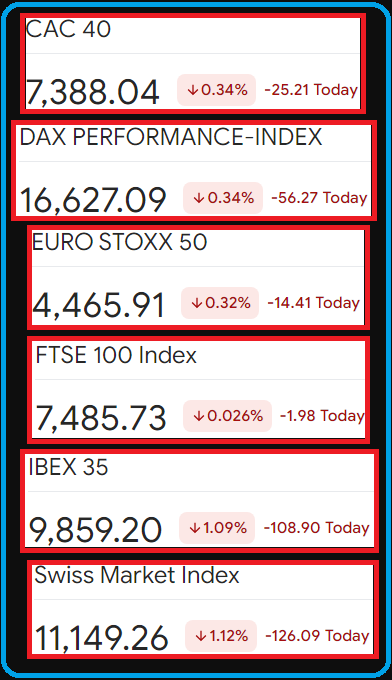Screen dimensions: 392x680
Task: Open the EURO STOXX 50 title
Action: click(120, 242)
